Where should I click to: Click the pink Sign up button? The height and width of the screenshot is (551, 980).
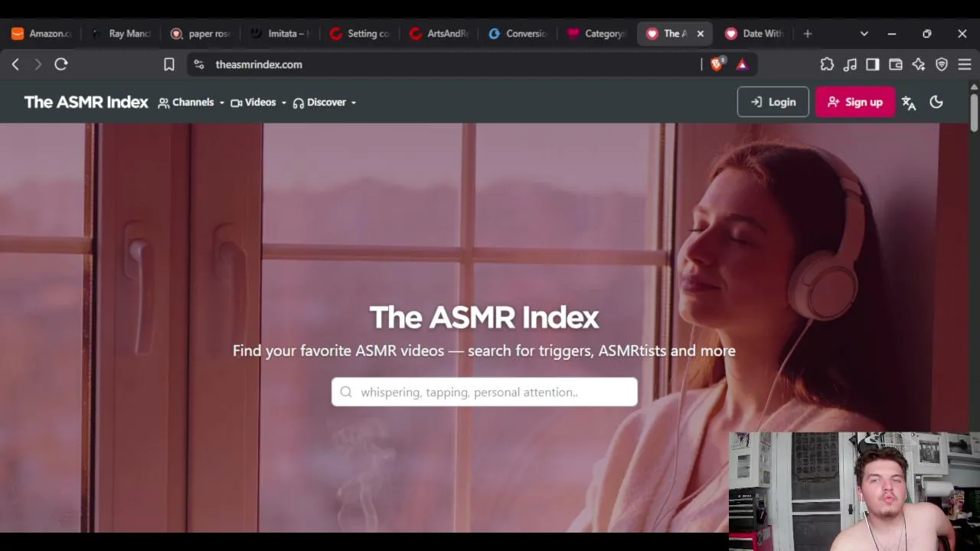point(855,102)
